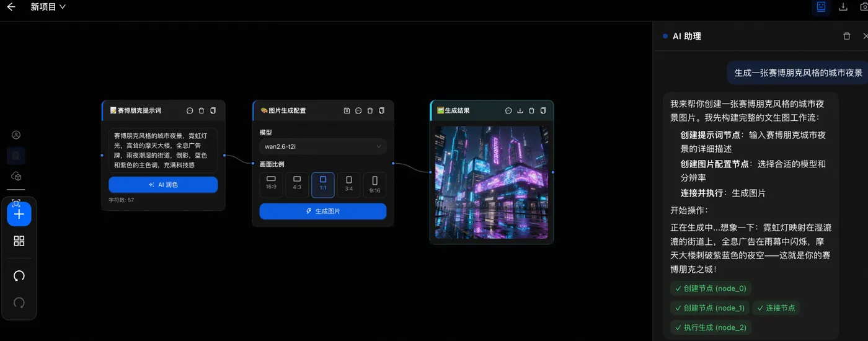
Task: Open comment bubble on 图片生成配置 node
Action: pyautogui.click(x=358, y=110)
